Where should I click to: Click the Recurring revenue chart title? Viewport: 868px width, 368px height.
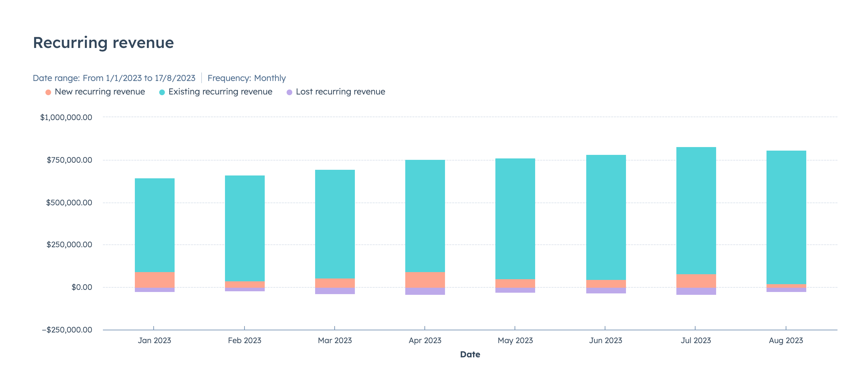click(x=103, y=43)
